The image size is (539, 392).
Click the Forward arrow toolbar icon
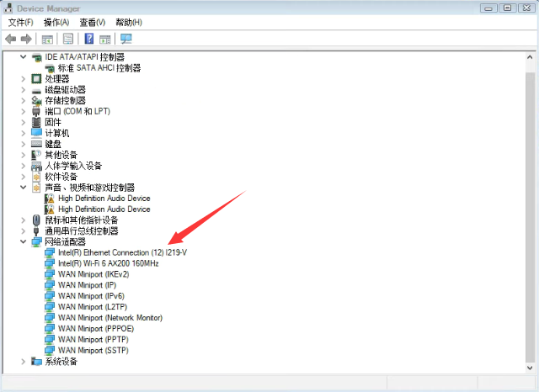click(26, 39)
